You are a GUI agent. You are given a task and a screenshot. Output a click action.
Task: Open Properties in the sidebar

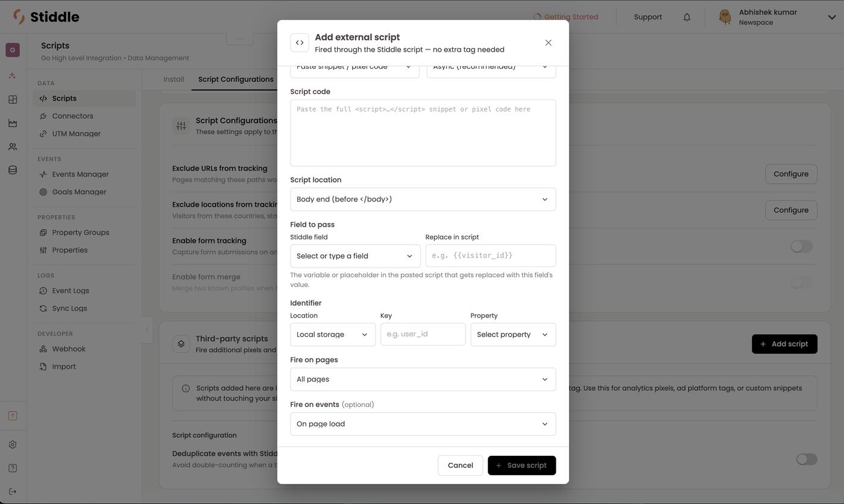click(84, 250)
